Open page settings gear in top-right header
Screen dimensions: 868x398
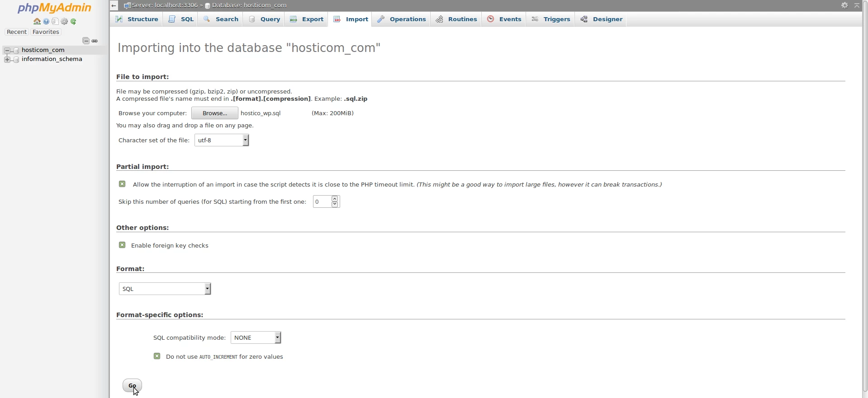[x=844, y=5]
